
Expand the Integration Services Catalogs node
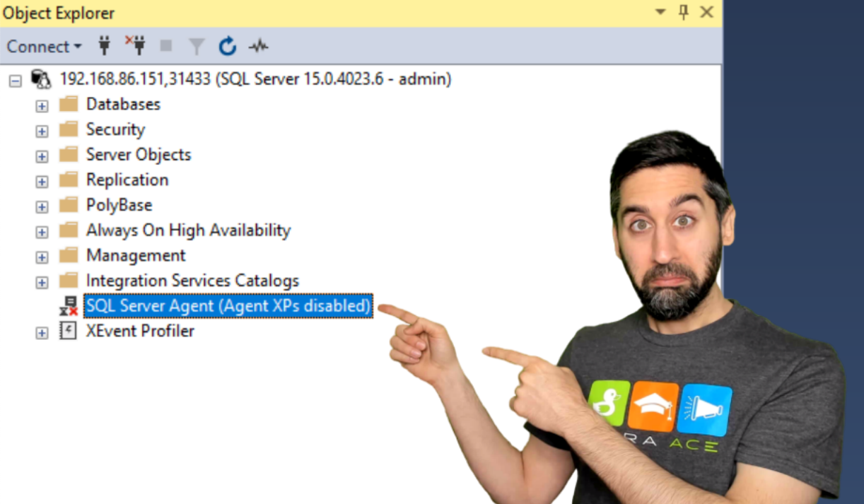(41, 281)
